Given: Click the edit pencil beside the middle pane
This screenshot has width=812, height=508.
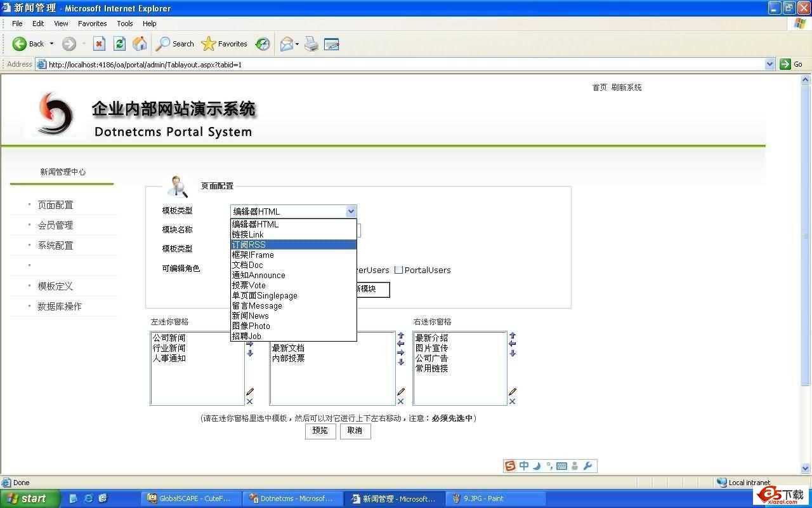Looking at the screenshot, I should tap(401, 392).
